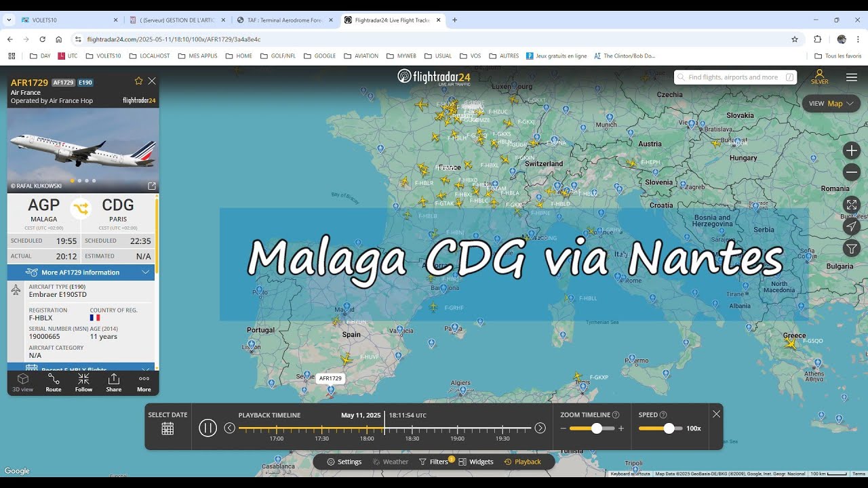Switch to TAF Terminal Aerodrome tab

pyautogui.click(x=284, y=20)
